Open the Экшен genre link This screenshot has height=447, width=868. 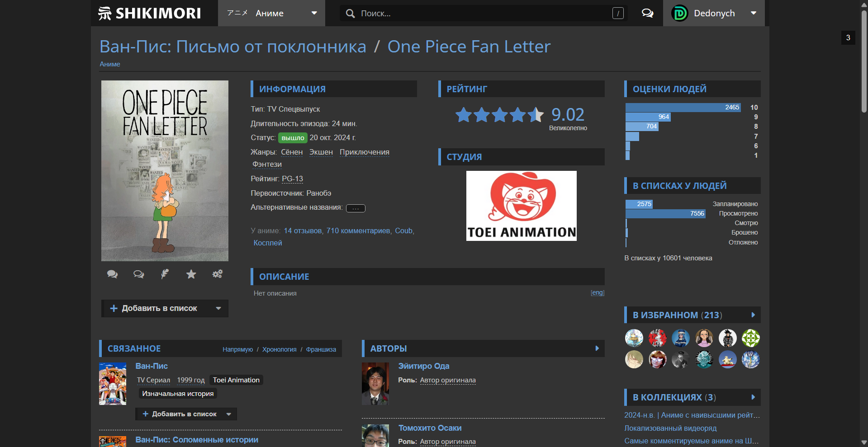321,152
